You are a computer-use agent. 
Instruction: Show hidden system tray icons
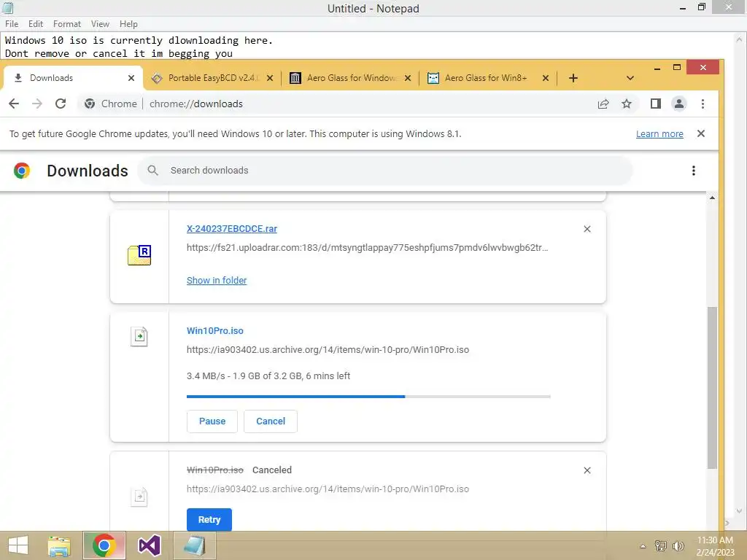pyautogui.click(x=643, y=546)
